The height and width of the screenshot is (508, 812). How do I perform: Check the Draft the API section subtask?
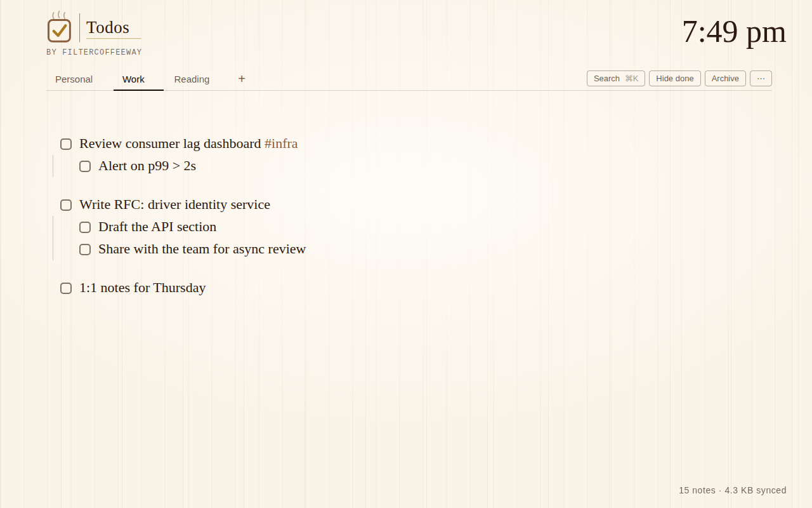(x=85, y=227)
